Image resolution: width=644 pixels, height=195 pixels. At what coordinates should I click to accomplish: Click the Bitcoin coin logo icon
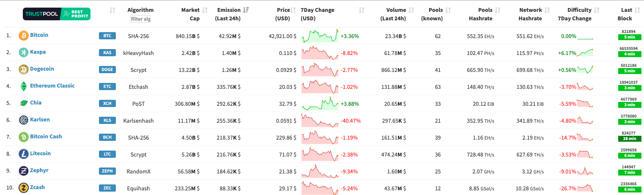point(23,36)
